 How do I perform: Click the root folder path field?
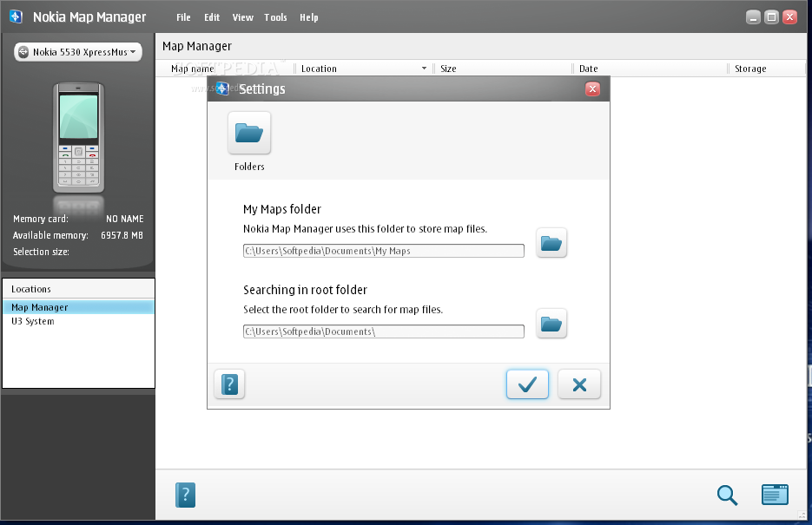pyautogui.click(x=384, y=331)
